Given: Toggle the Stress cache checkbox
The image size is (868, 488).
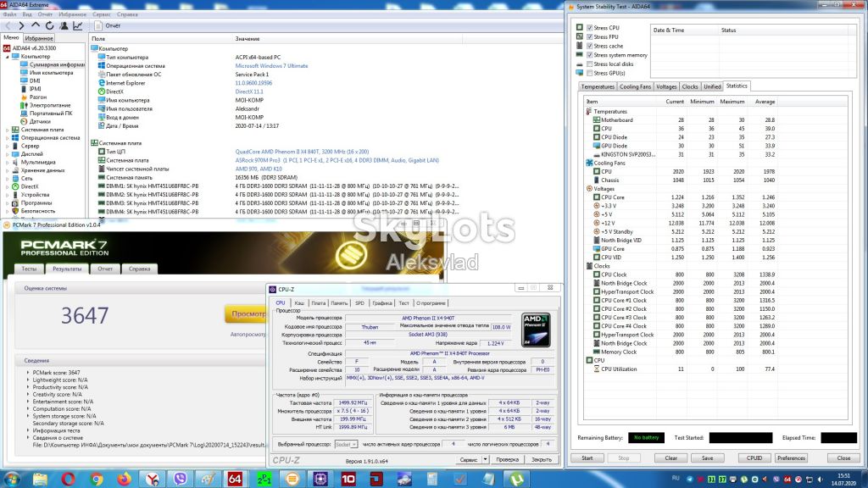Looking at the screenshot, I should click(590, 46).
